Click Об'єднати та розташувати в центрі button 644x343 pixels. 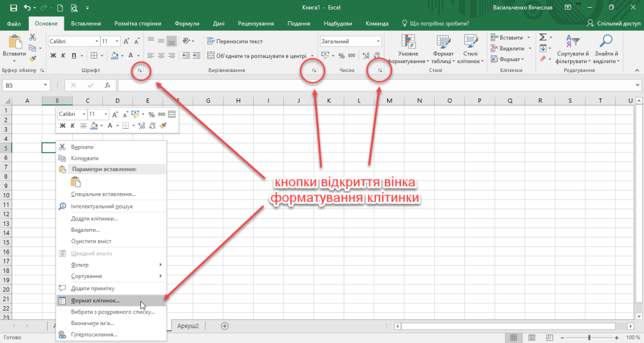(x=257, y=56)
